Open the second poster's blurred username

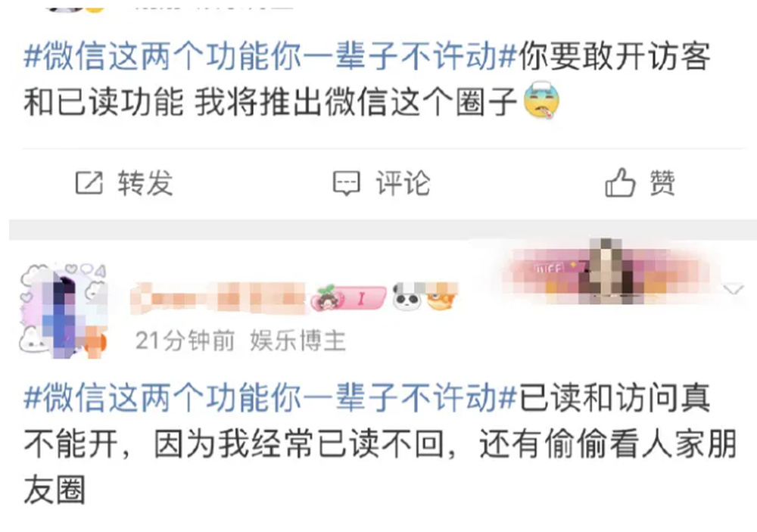219,297
